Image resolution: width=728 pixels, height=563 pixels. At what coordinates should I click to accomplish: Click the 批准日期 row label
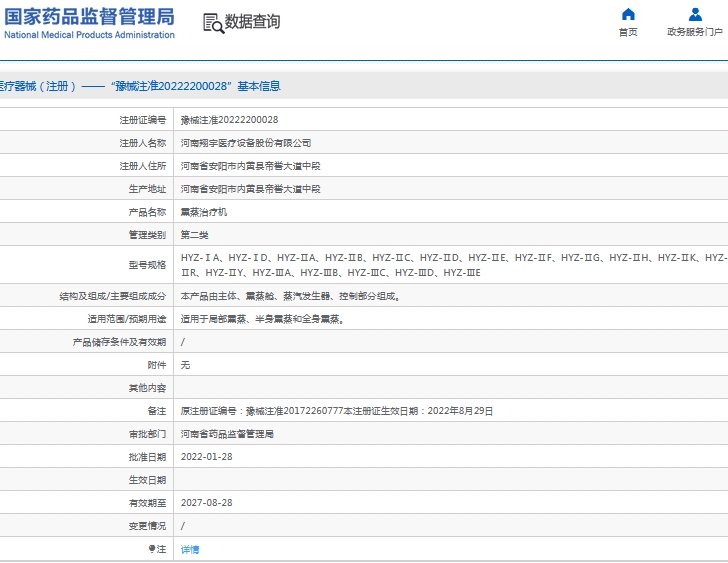(x=147, y=457)
